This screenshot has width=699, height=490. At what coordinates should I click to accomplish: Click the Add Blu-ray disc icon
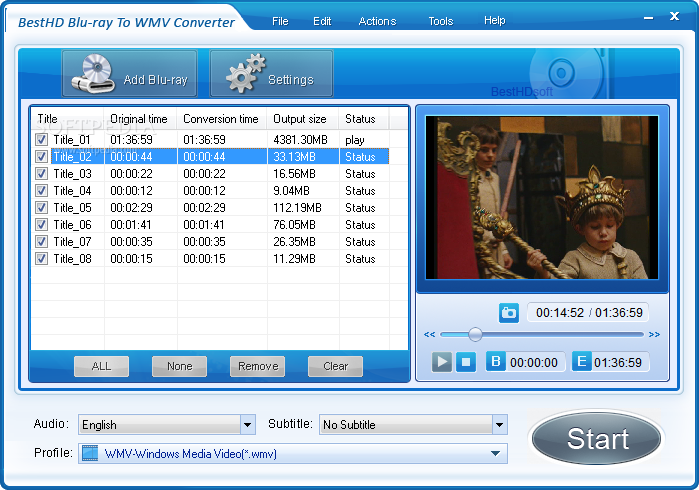[x=92, y=74]
